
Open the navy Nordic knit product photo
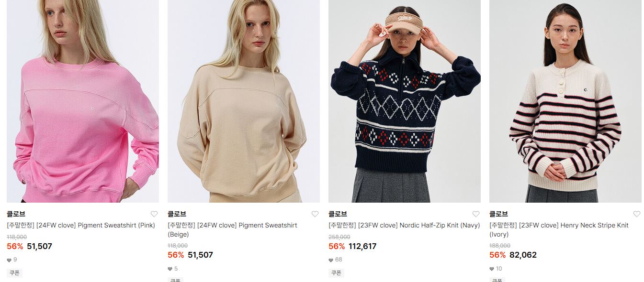(405, 101)
